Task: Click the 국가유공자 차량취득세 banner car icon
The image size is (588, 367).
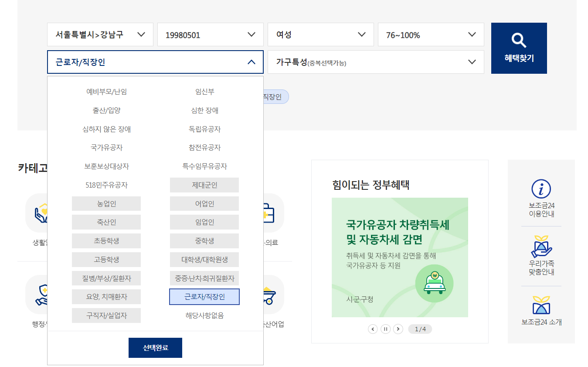Action: [x=434, y=283]
